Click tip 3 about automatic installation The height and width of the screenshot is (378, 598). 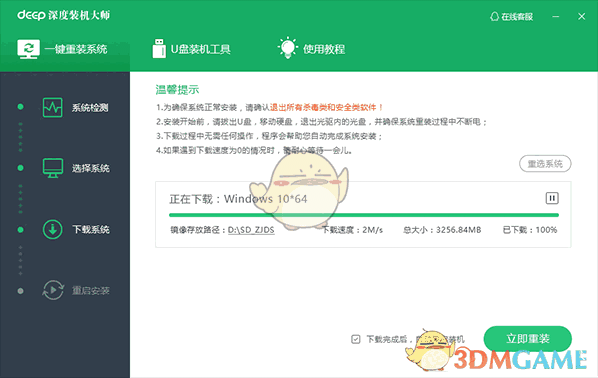coord(269,136)
